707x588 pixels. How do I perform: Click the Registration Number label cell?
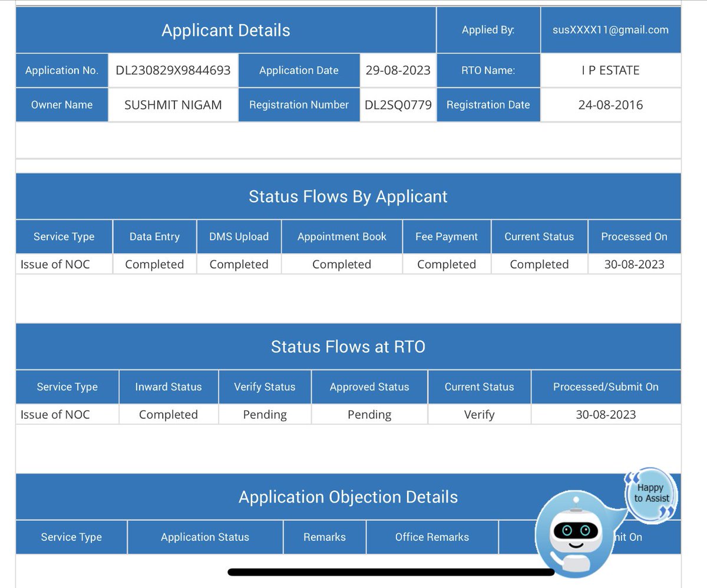pos(299,105)
